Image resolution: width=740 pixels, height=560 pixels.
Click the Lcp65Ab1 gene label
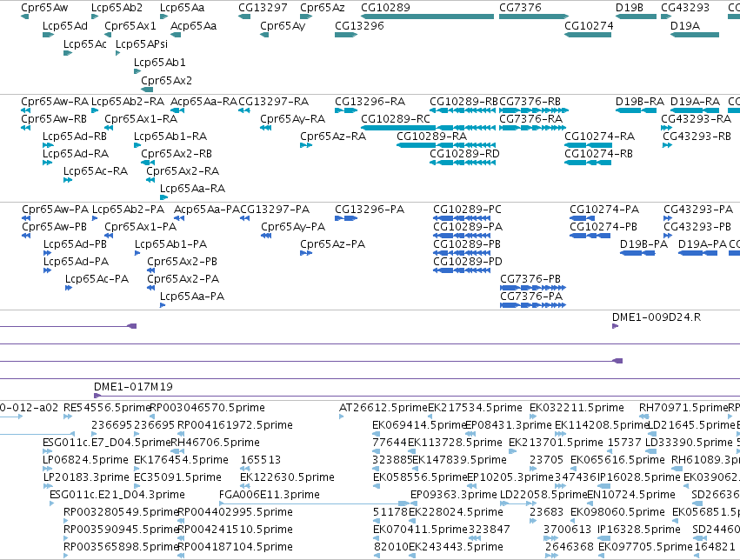click(159, 63)
